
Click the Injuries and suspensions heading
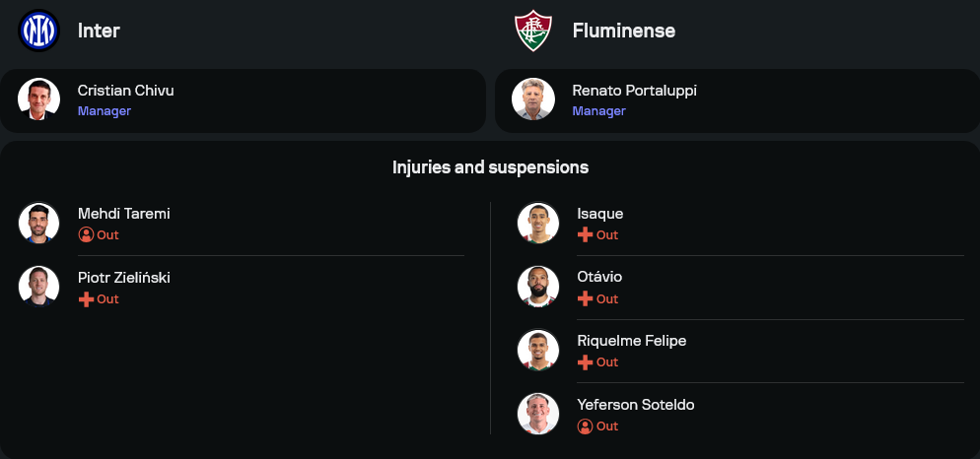pyautogui.click(x=490, y=167)
